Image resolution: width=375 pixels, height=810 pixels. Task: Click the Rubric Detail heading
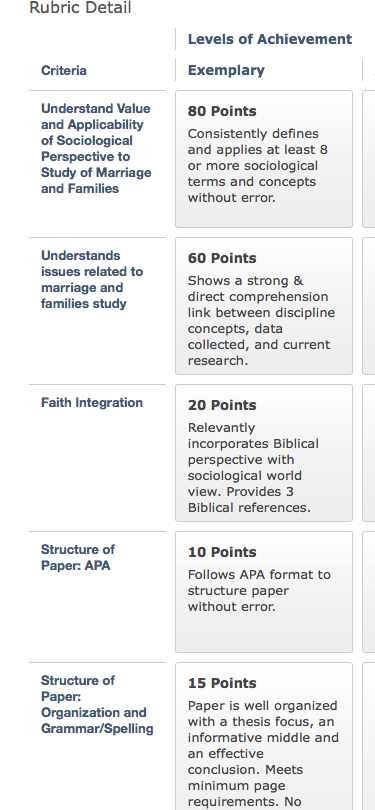[80, 8]
